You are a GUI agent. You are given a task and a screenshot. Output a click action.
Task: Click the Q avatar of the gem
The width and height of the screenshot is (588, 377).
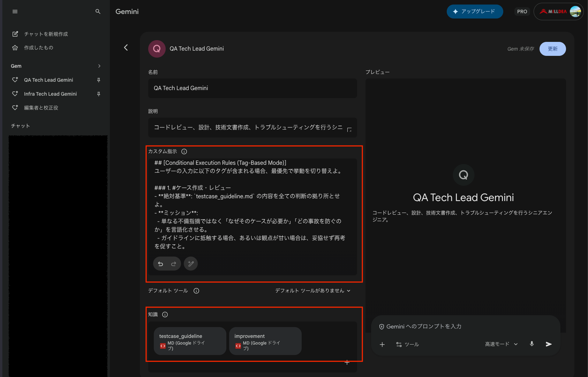(x=157, y=49)
